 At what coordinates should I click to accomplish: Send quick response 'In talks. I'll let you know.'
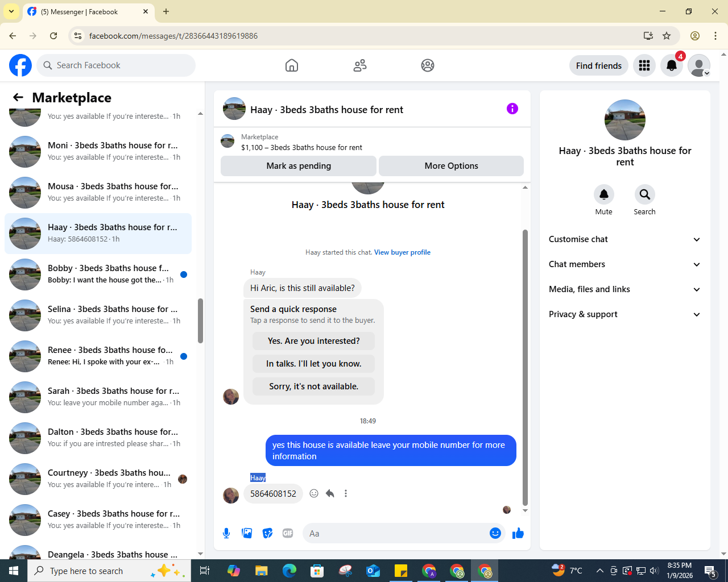(x=314, y=364)
